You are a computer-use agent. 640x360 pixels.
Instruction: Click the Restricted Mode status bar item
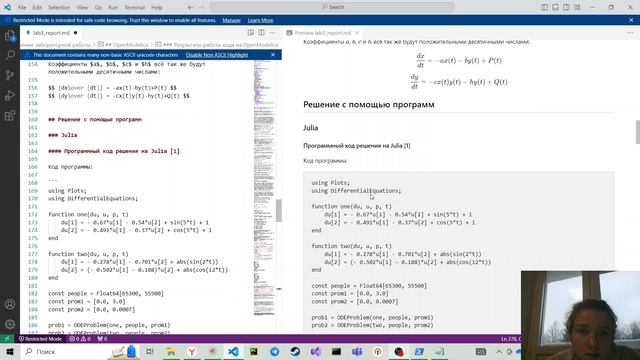pos(40,339)
